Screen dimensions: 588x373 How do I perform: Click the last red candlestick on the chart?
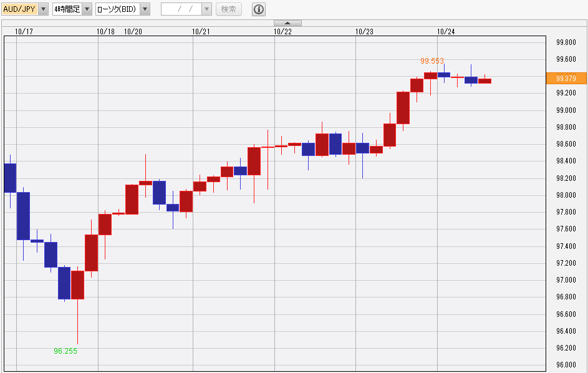[485, 80]
